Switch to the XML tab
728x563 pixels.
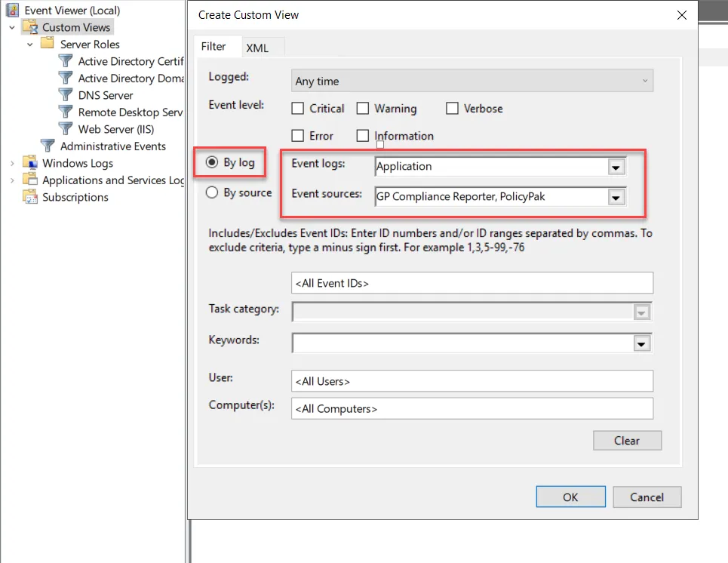pos(256,46)
